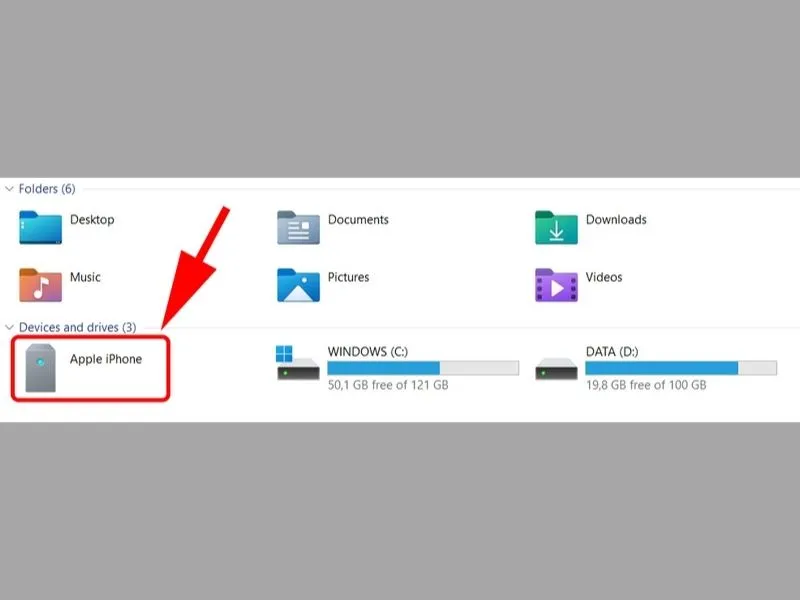
Task: Select the DATA (D:) drive icon
Action: click(x=556, y=369)
